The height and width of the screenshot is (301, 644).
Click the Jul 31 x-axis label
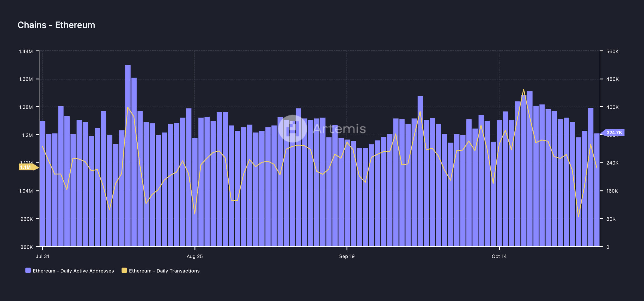click(43, 256)
